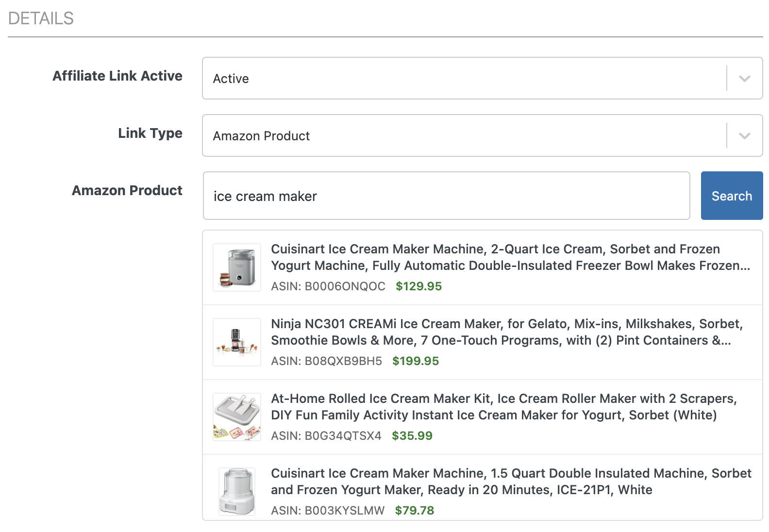This screenshot has width=769, height=532.
Task: Open the Affiliate Link Active dropdown
Action: 464,78
